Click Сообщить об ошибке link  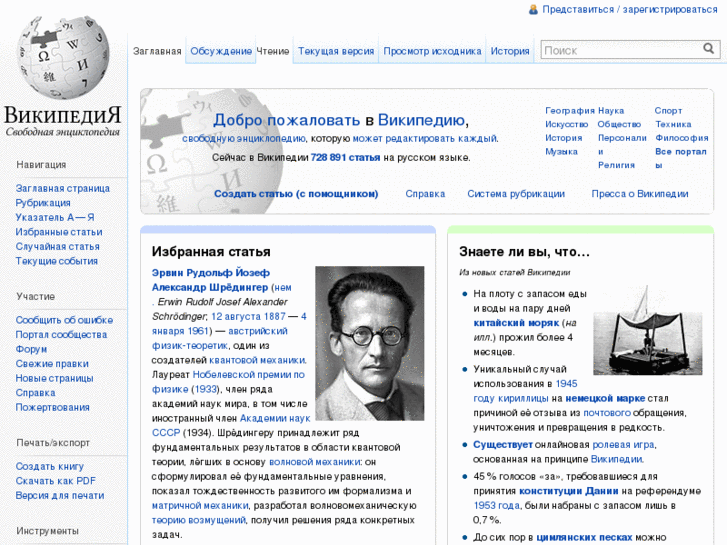pos(64,320)
